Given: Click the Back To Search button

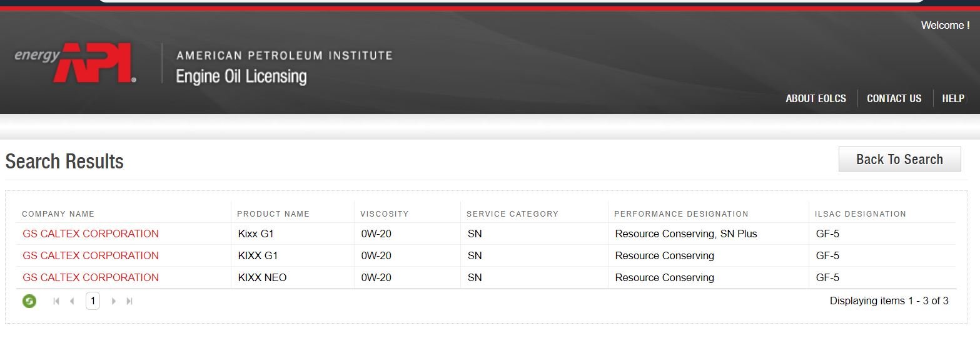Looking at the screenshot, I should pos(899,159).
